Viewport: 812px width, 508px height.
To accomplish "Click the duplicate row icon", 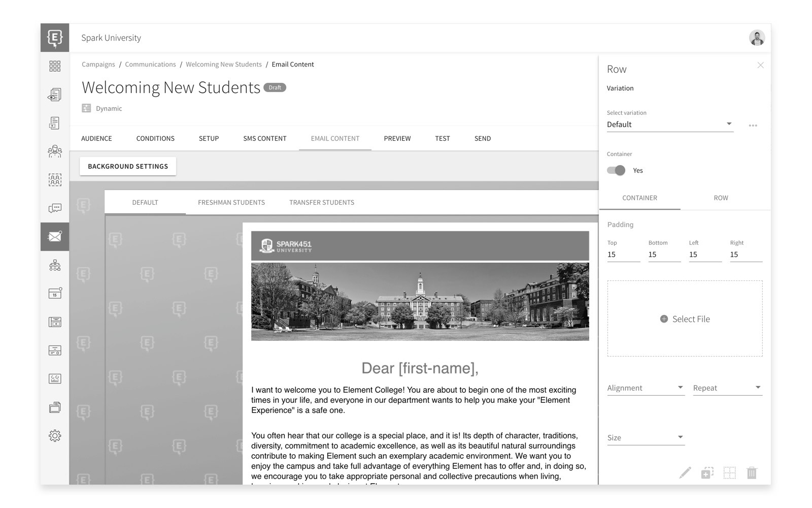I will tap(707, 473).
